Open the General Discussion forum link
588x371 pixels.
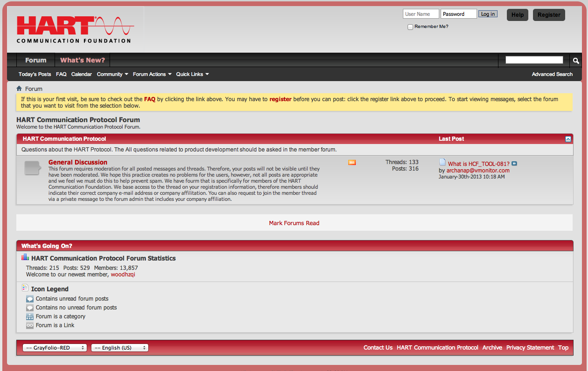78,162
